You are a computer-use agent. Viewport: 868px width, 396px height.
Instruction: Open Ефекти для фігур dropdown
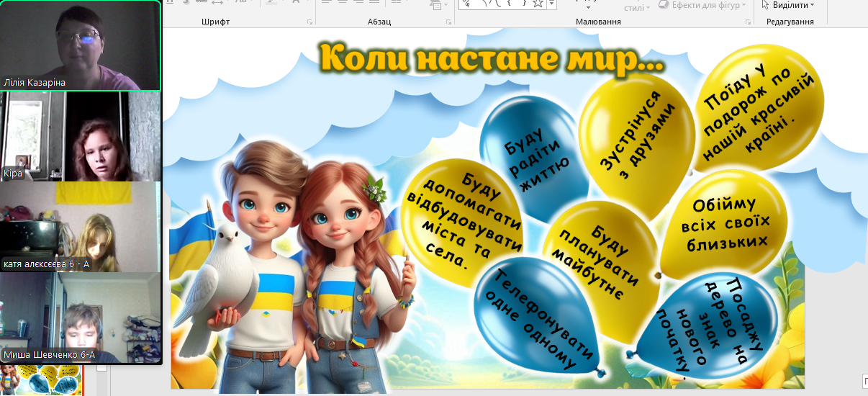700,5
